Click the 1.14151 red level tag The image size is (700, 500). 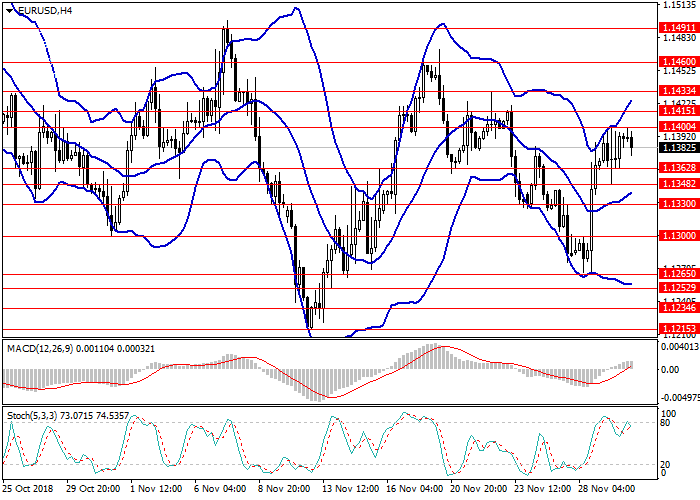[678, 110]
